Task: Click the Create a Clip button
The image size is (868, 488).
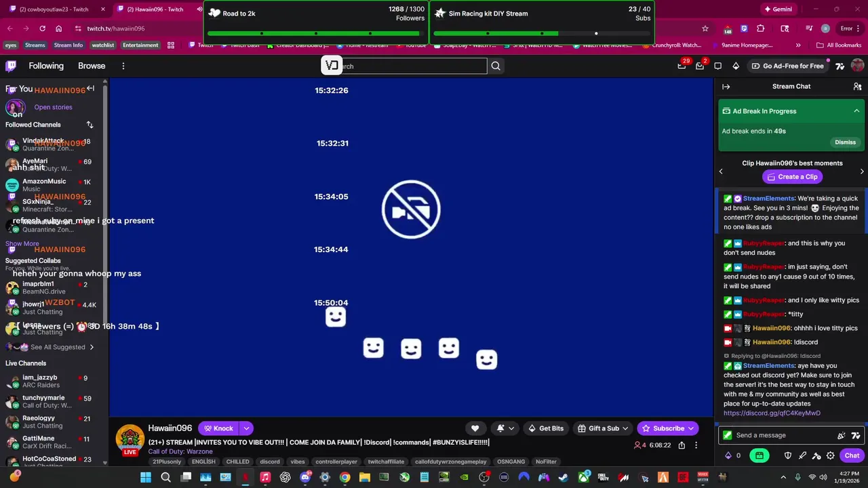Action: (x=791, y=177)
